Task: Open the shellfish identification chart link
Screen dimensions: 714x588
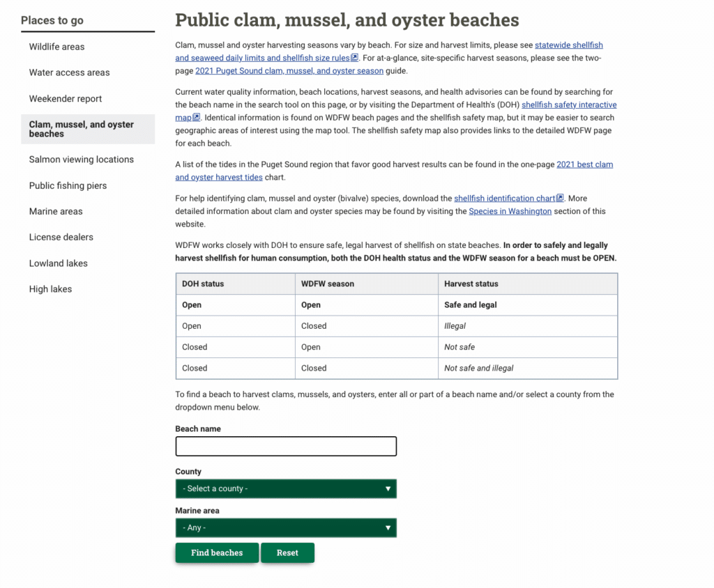Action: point(504,199)
